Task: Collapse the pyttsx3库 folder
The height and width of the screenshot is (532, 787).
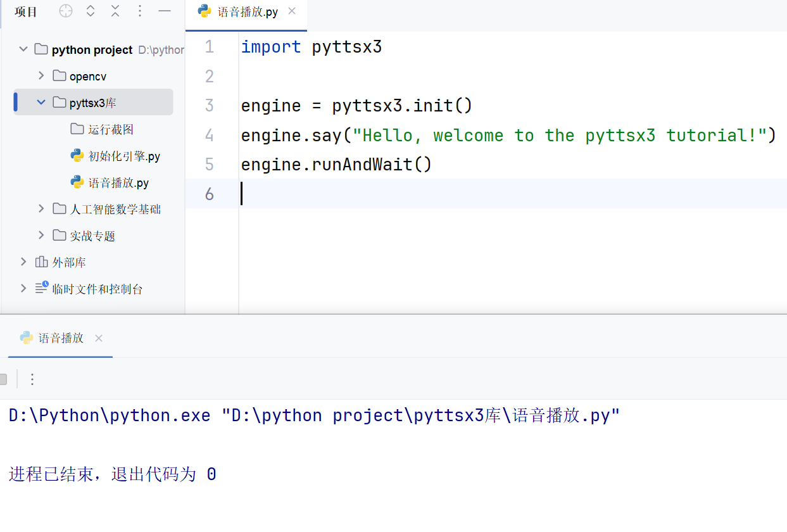Action: click(41, 102)
